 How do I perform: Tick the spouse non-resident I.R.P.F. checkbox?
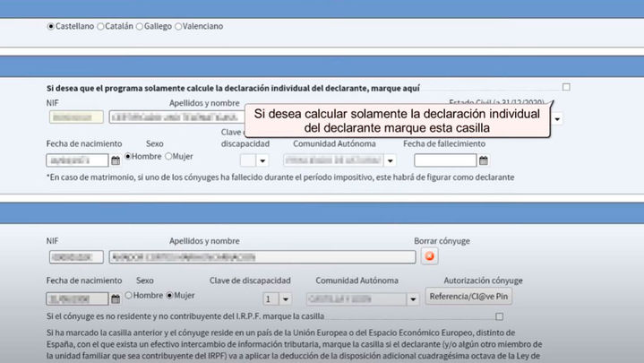[x=500, y=316]
